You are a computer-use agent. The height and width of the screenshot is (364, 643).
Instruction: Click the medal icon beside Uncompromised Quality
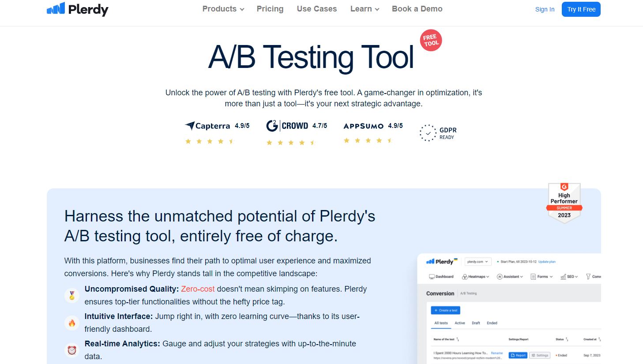coord(72,295)
